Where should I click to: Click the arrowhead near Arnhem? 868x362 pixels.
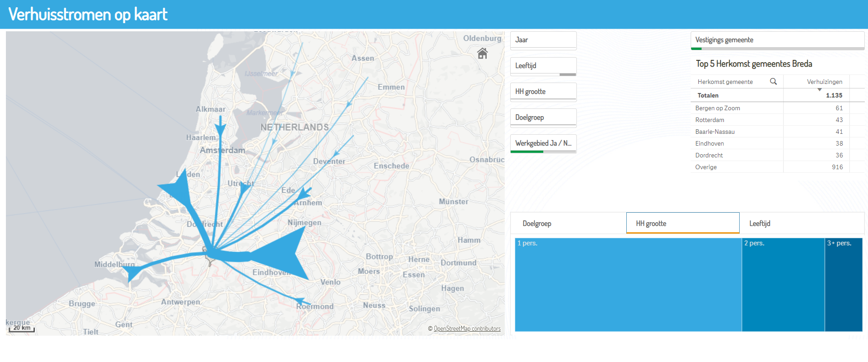pos(304,194)
